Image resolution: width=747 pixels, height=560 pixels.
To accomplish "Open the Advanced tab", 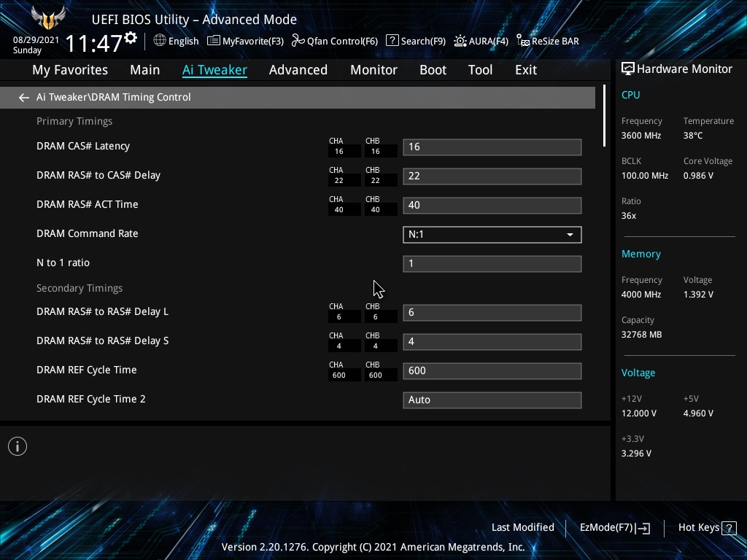I will pyautogui.click(x=298, y=70).
